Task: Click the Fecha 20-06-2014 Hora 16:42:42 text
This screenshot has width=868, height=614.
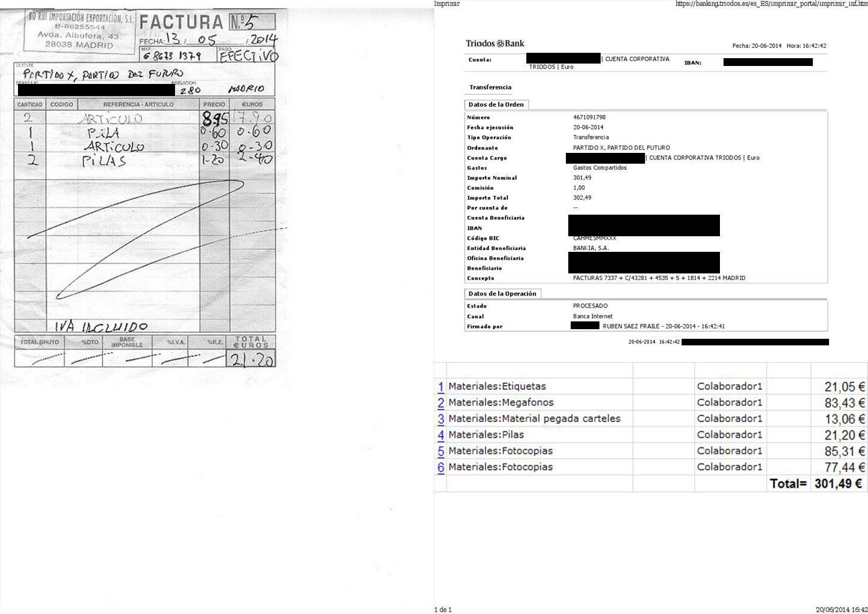Action: tap(779, 46)
